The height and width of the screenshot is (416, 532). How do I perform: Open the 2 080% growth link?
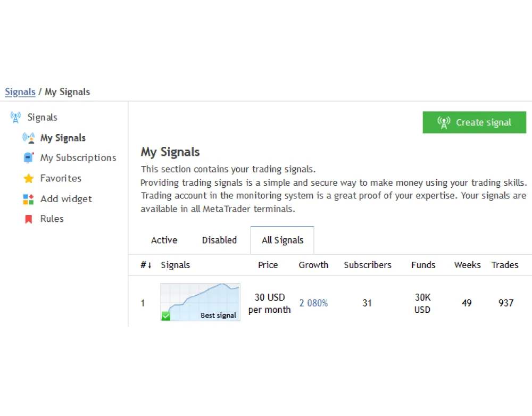313,303
